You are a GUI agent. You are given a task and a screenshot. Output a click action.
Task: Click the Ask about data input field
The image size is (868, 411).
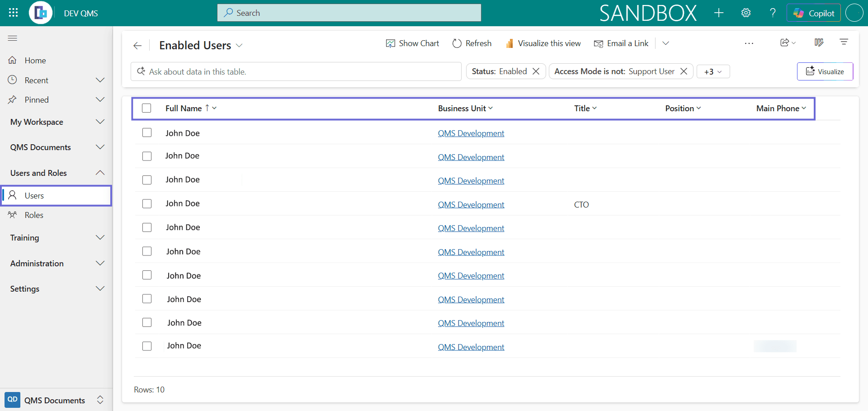click(x=296, y=71)
